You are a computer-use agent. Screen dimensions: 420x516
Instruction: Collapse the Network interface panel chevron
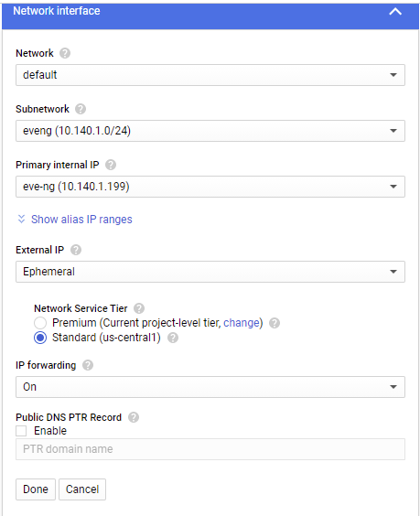[x=395, y=12]
